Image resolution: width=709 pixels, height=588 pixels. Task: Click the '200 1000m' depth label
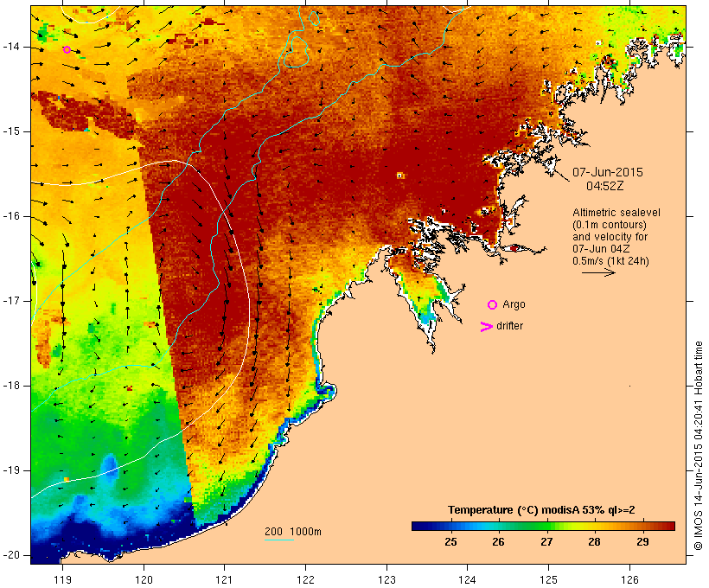(x=293, y=532)
